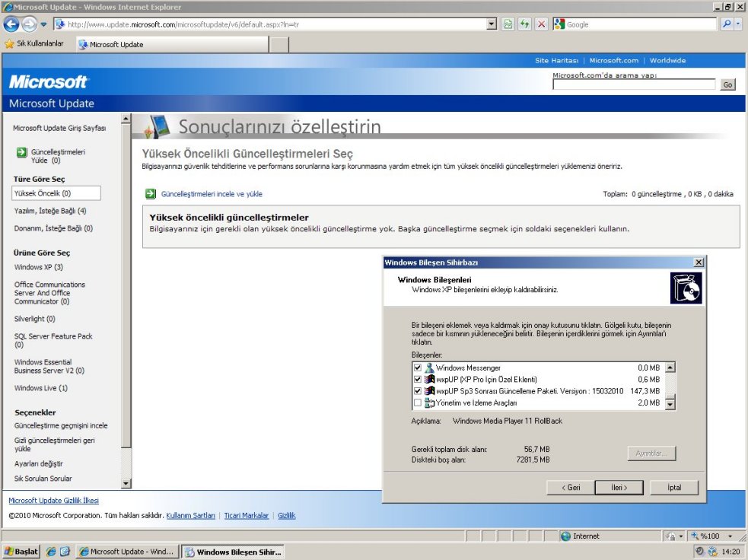Click the green arrow beside Güncelleştirmeleri Yükle
This screenshot has width=748, height=560.
point(22,152)
